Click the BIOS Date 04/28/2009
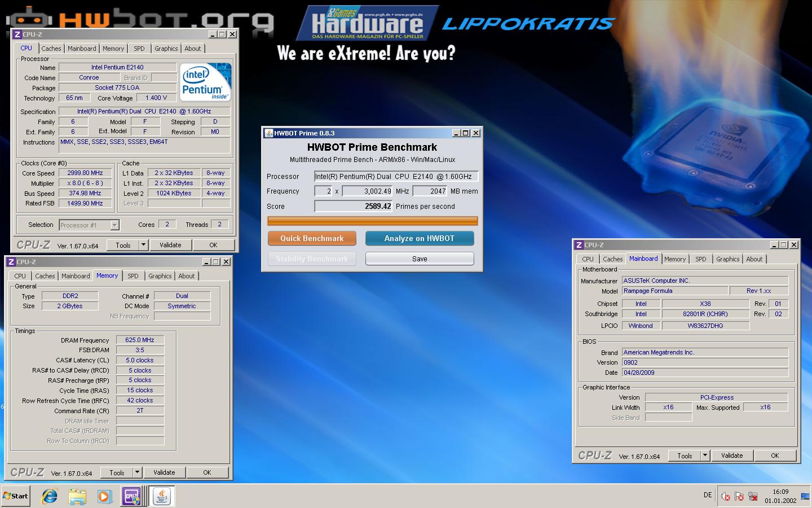Viewport: 812px width, 508px height. click(705, 373)
